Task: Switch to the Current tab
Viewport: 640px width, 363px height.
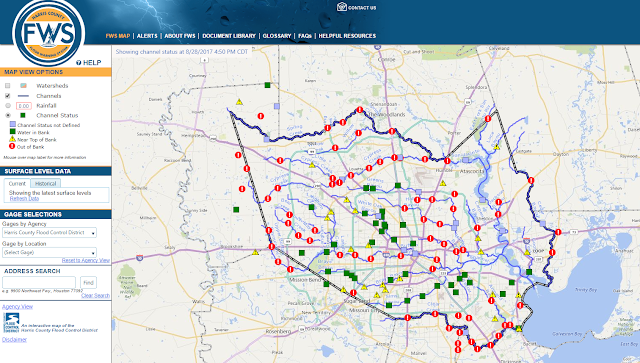Action: 17,183
